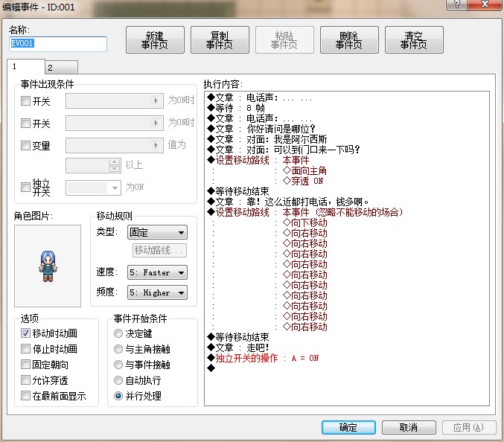Select the 面向主角 move command

(x=304, y=170)
